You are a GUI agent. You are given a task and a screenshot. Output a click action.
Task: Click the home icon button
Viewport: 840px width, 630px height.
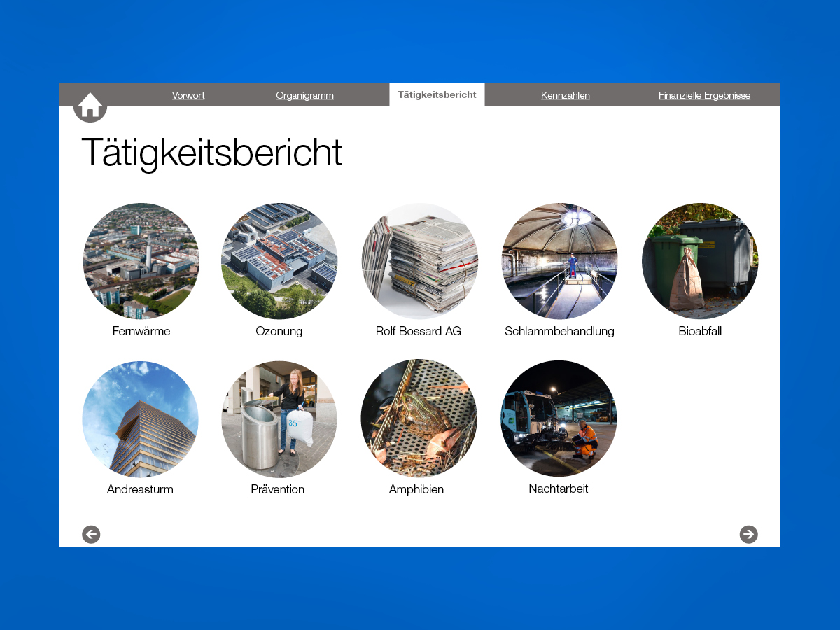90,106
